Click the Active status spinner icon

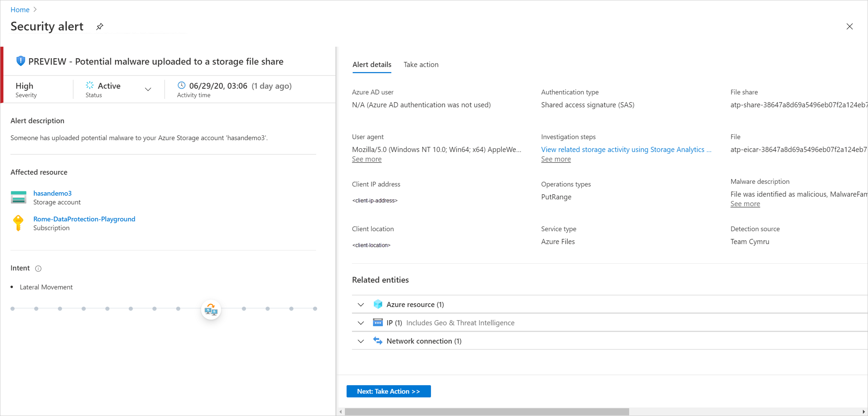90,85
